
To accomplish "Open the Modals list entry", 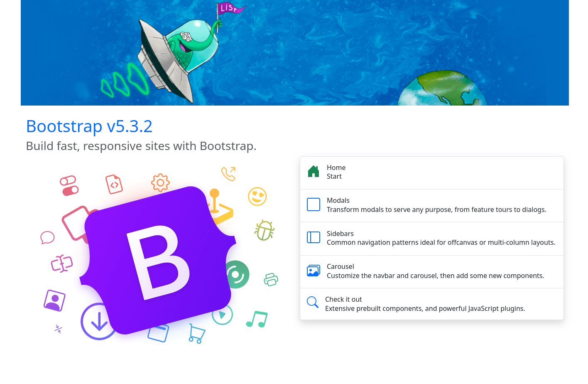I will click(432, 206).
